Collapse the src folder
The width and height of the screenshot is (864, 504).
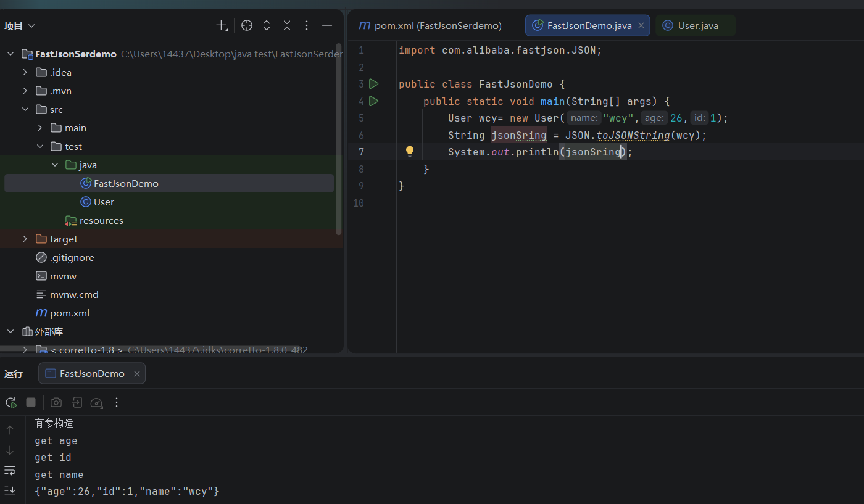click(25, 109)
